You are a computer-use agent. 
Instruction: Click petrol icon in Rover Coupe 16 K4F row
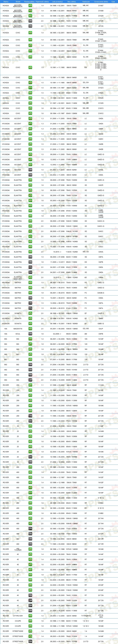point(30,621)
